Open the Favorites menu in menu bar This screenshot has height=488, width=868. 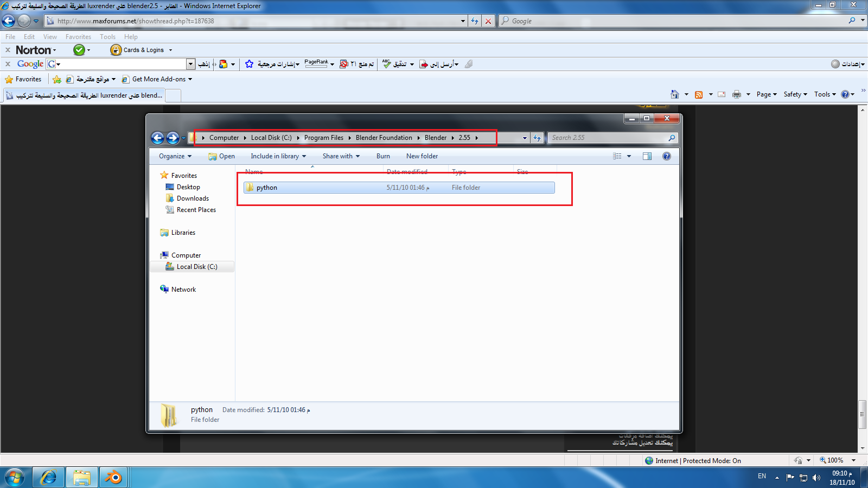click(78, 37)
